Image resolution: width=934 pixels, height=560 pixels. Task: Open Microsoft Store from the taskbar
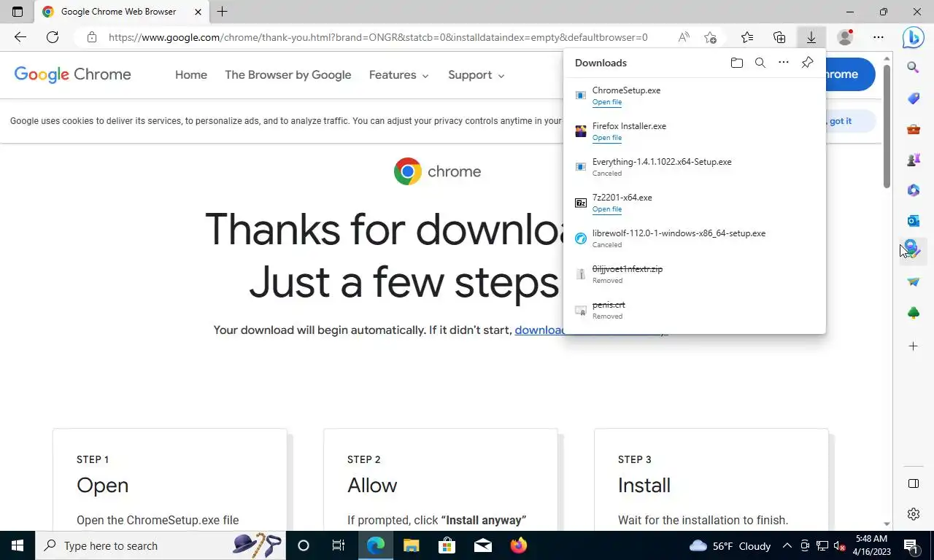point(447,545)
